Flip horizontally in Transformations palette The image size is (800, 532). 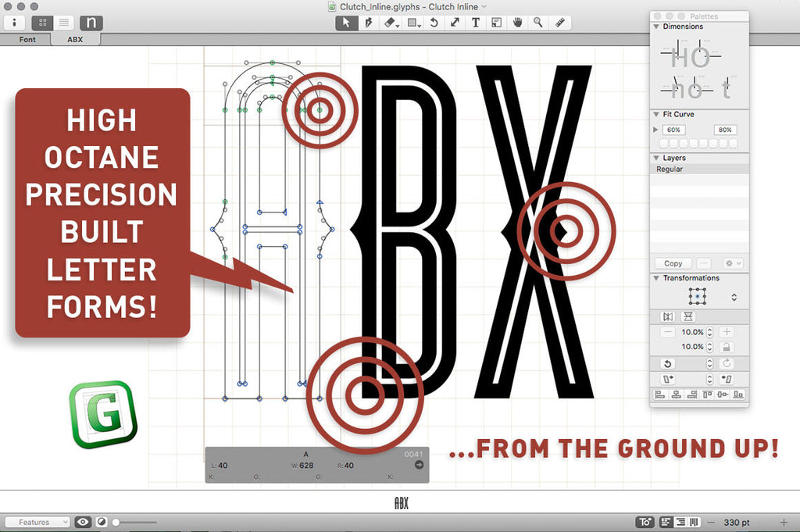tap(667, 316)
